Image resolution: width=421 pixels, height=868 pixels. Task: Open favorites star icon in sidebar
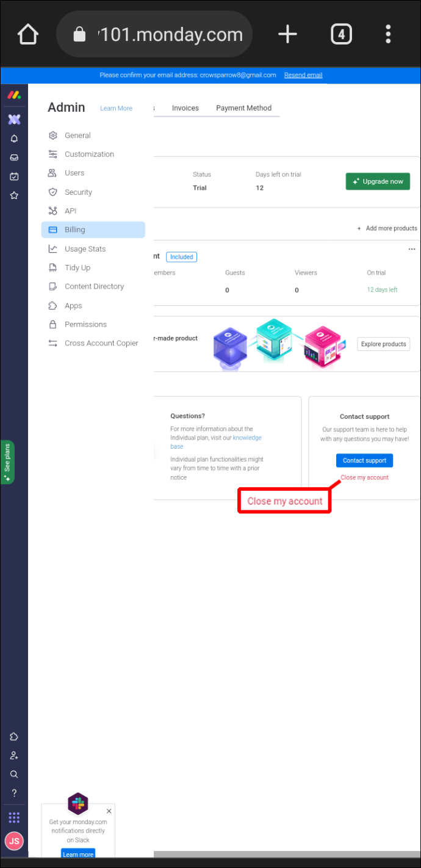(14, 195)
